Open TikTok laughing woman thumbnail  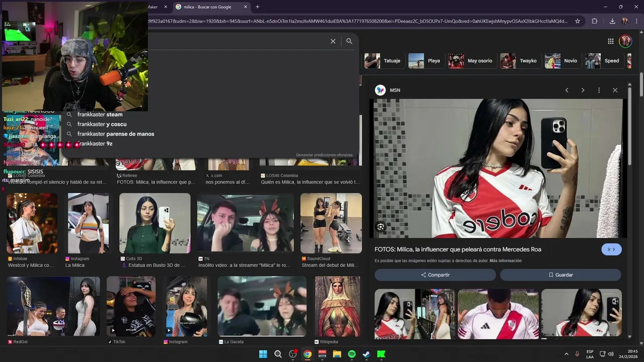pos(131,306)
